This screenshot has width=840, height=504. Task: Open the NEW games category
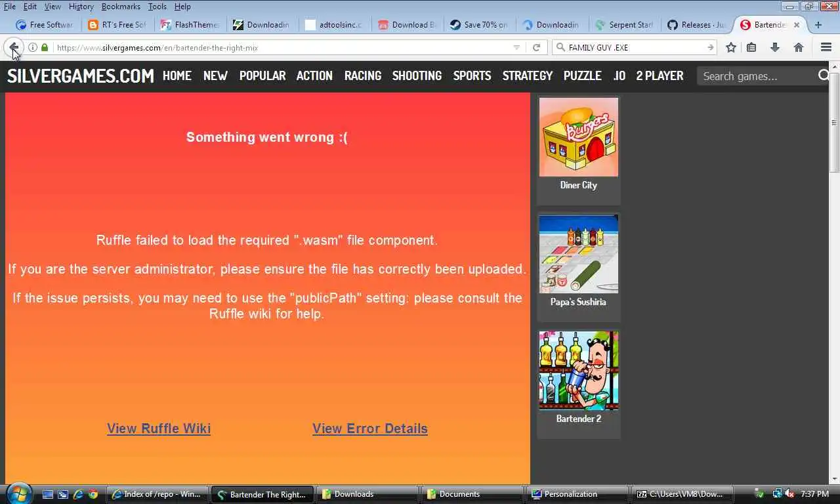[215, 76]
